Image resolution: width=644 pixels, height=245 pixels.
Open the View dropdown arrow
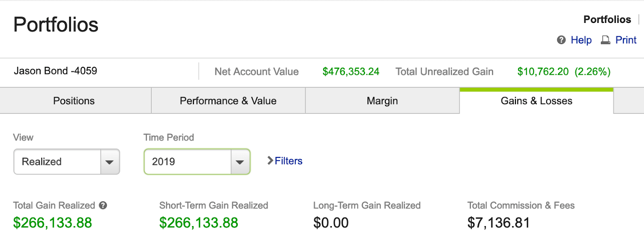pos(109,162)
